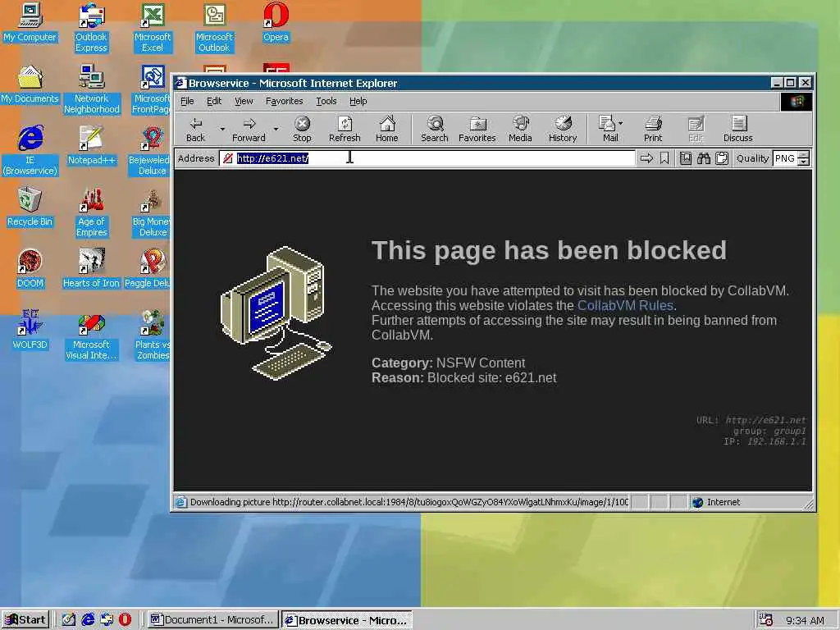Follow the CollabVM Rules link
Image resolution: width=840 pixels, height=630 pixels.
[625, 305]
